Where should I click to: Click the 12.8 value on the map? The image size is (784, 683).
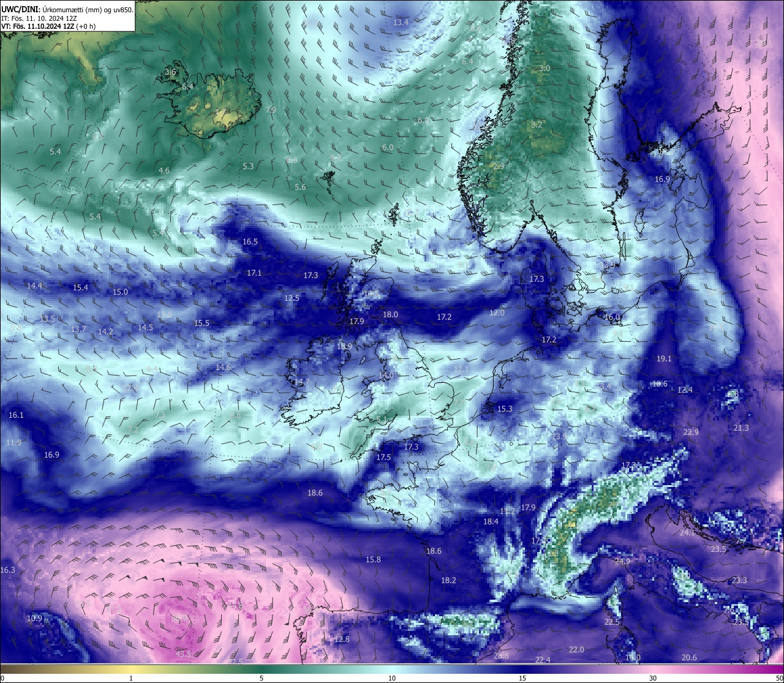click(342, 639)
